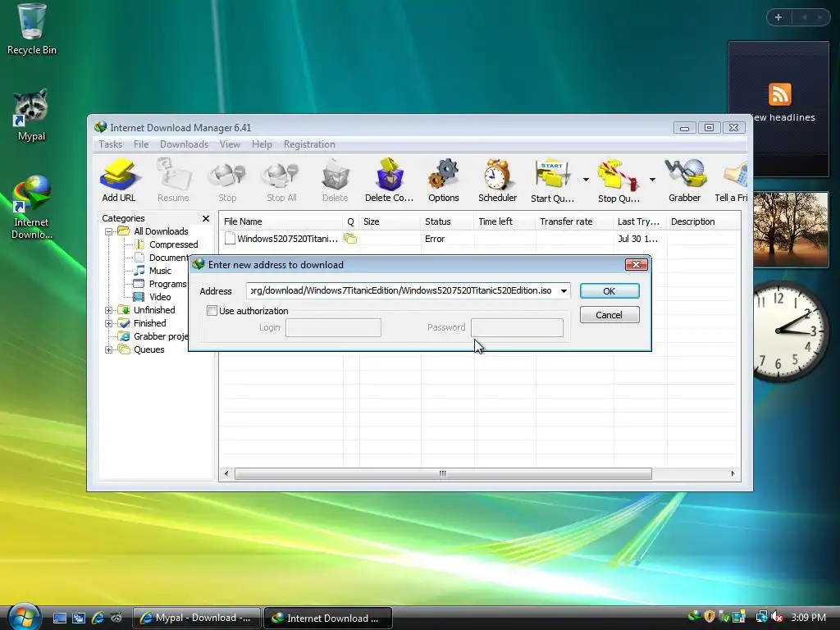The height and width of the screenshot is (630, 840).
Task: Open the Tasks menu
Action: click(x=111, y=144)
